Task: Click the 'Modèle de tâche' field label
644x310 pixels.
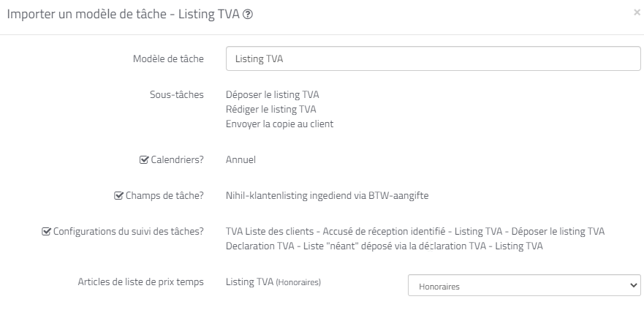Action: tap(168, 58)
